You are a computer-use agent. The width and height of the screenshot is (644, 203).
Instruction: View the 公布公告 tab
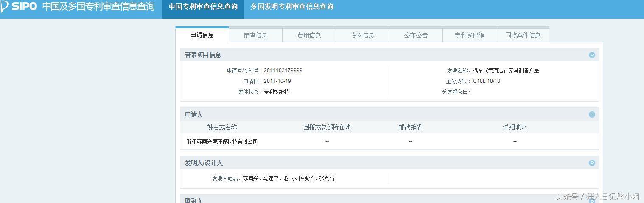click(416, 36)
